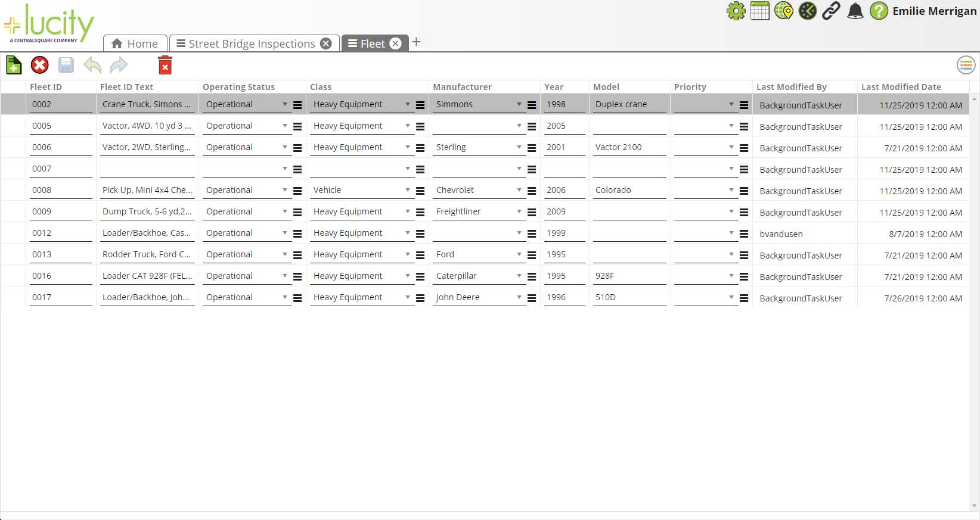Sort by Last Modified Date column header
This screenshot has width=980, height=520.
pos(901,87)
